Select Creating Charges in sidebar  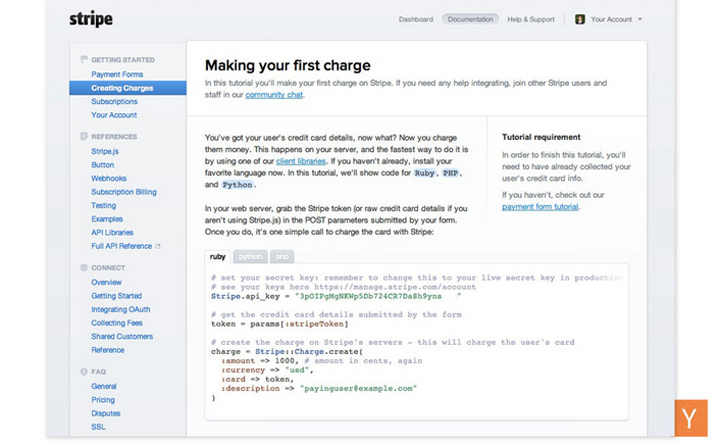pos(128,88)
